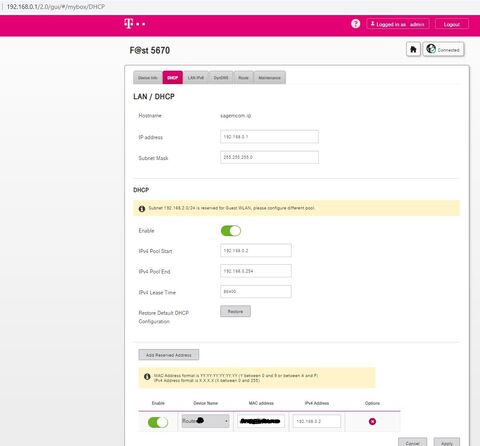Click info icon in Guest WLAN subnet notice
Screen dimensions: 480x446
click(x=142, y=209)
